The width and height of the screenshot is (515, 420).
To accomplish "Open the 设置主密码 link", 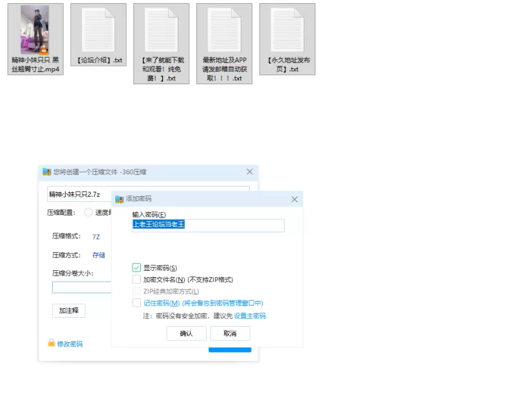I will 250,316.
